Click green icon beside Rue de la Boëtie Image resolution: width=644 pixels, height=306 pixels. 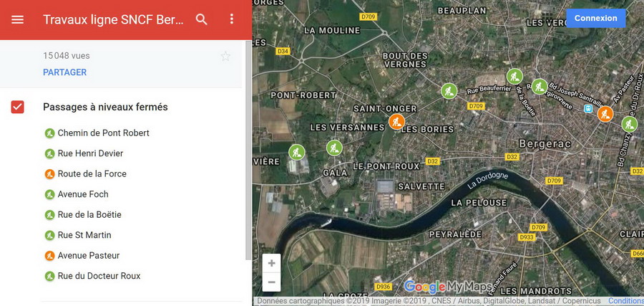[x=49, y=215]
